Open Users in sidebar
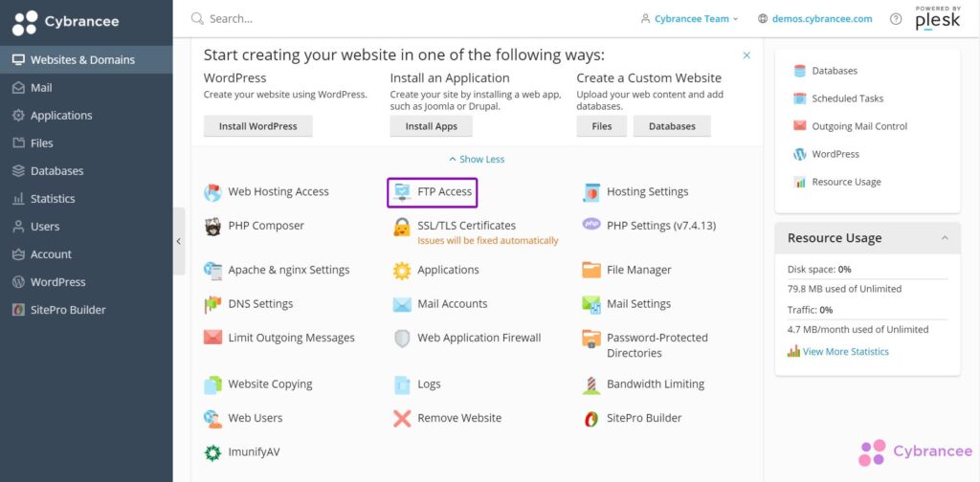This screenshot has width=980, height=482. [86, 227]
